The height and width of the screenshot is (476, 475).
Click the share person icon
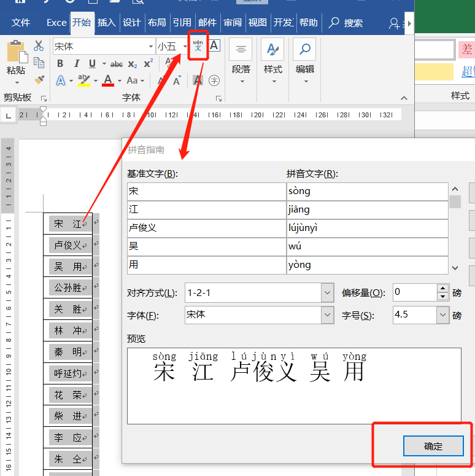tap(395, 23)
